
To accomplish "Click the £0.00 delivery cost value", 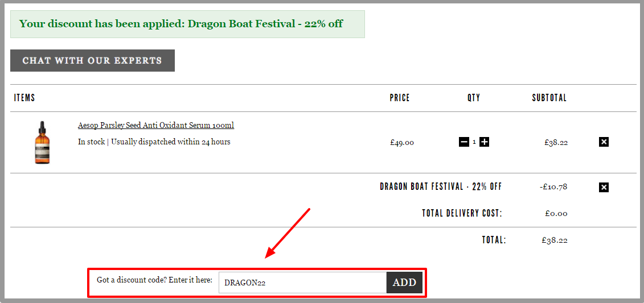I will pyautogui.click(x=556, y=214).
